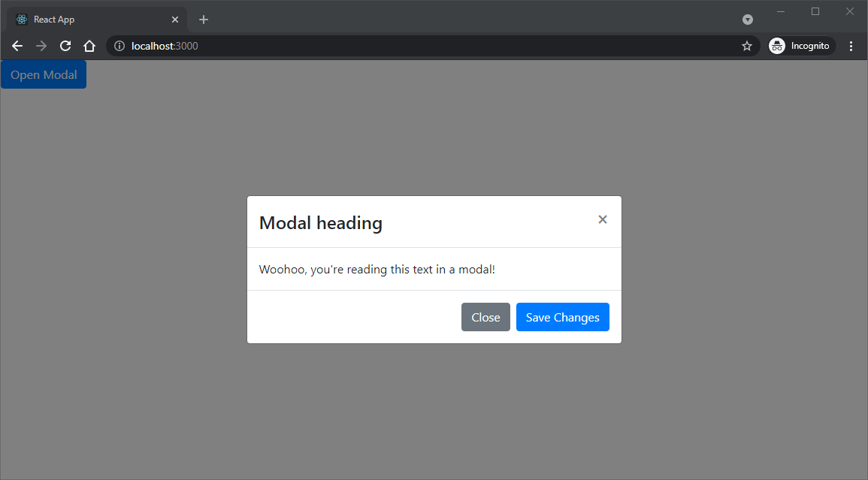The height and width of the screenshot is (480, 868).
Task: Open Chrome's three-dot menu
Action: (851, 46)
